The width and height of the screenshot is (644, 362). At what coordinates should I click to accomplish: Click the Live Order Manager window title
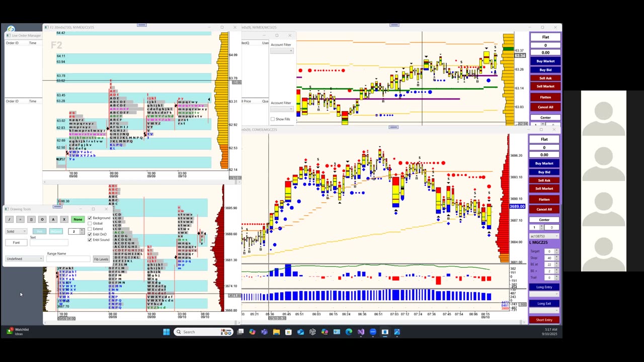tap(26, 36)
